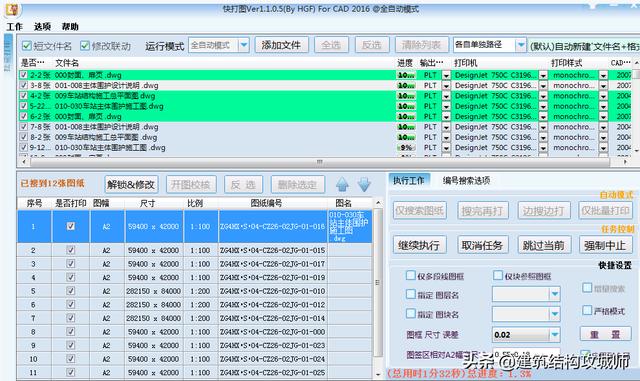Click the 继续执行 button

click(x=419, y=245)
